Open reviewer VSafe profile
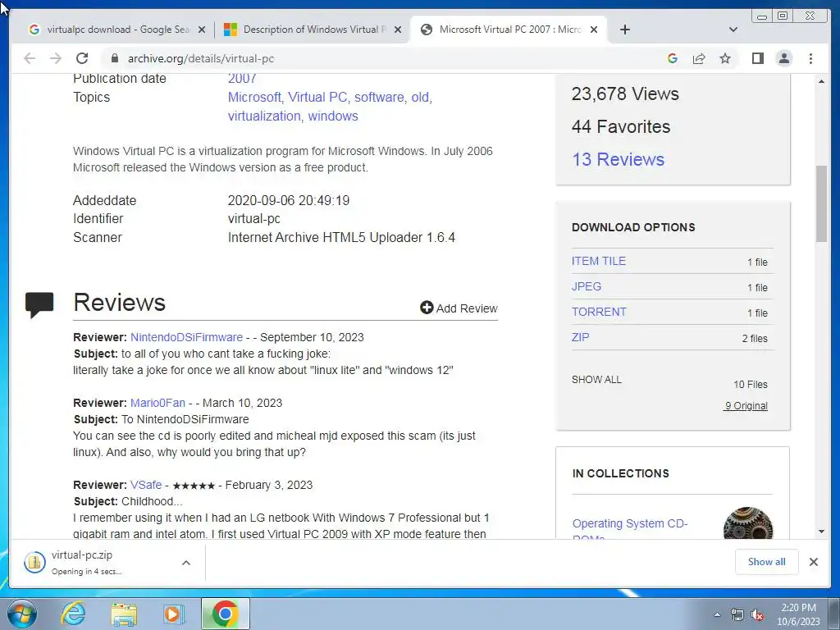The height and width of the screenshot is (630, 840). pos(146,485)
